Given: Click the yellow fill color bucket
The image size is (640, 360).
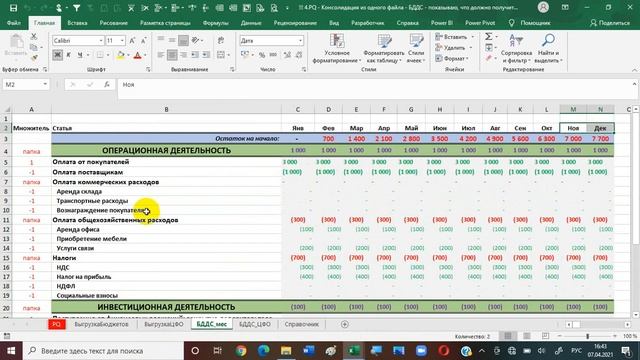Looking at the screenshot, I should (120, 55).
